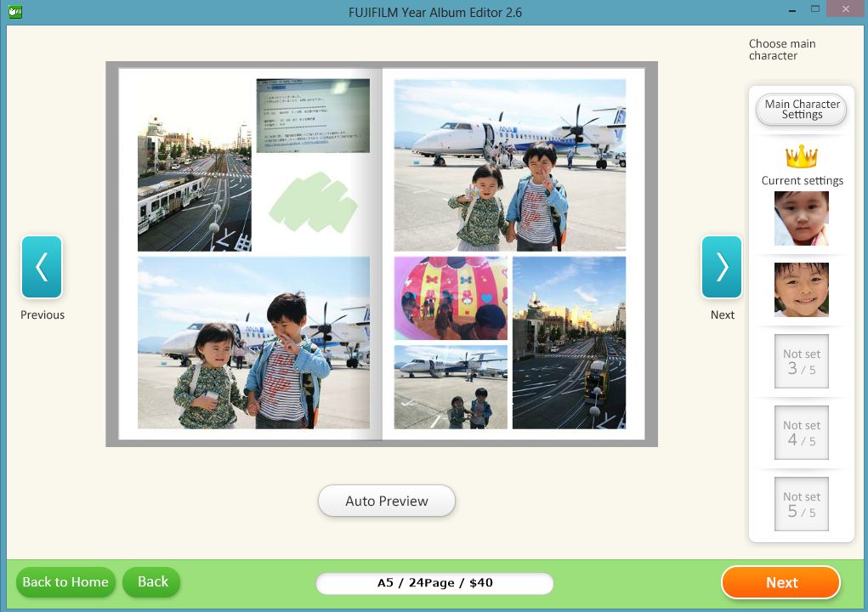Image resolution: width=868 pixels, height=612 pixels.
Task: Open Main Character Settings
Action: (x=802, y=110)
